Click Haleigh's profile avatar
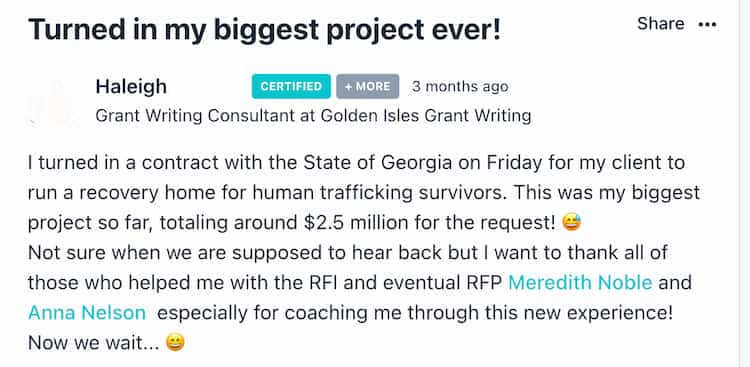 54,103
